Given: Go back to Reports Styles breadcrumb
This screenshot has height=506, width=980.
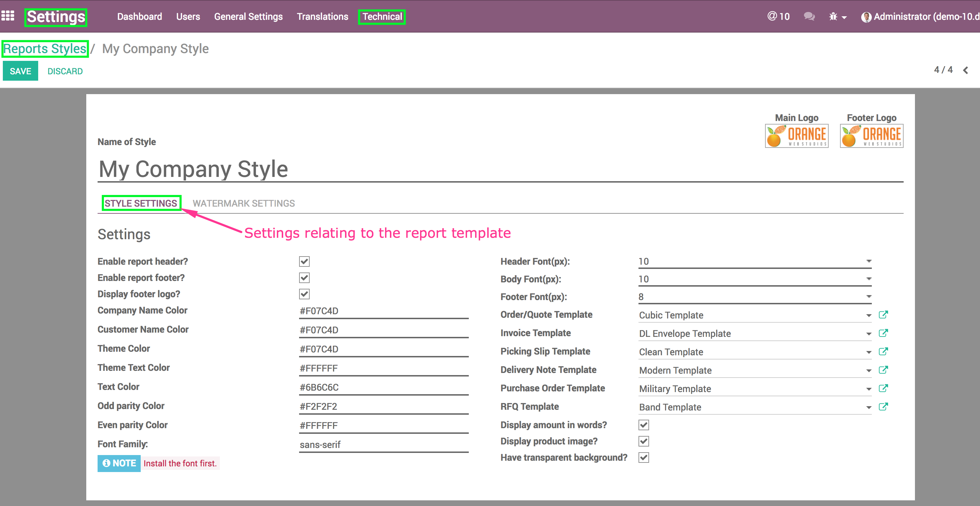Looking at the screenshot, I should [45, 49].
